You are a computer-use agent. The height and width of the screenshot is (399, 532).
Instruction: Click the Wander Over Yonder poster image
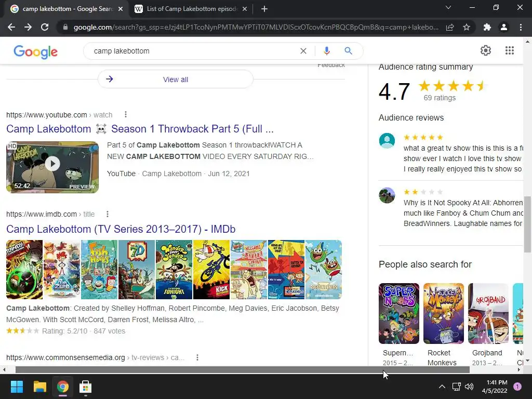pyautogui.click(x=174, y=270)
